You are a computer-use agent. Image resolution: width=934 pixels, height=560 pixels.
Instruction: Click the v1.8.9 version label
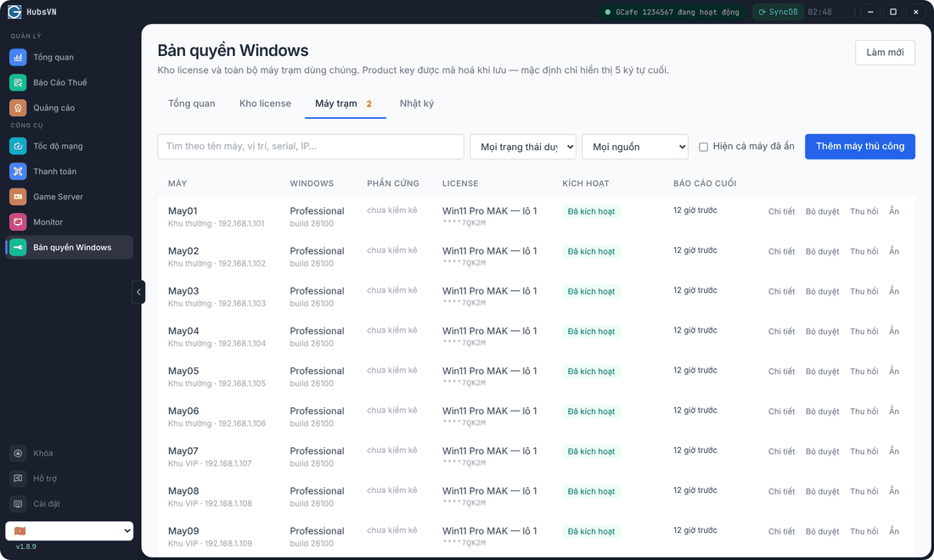click(25, 546)
